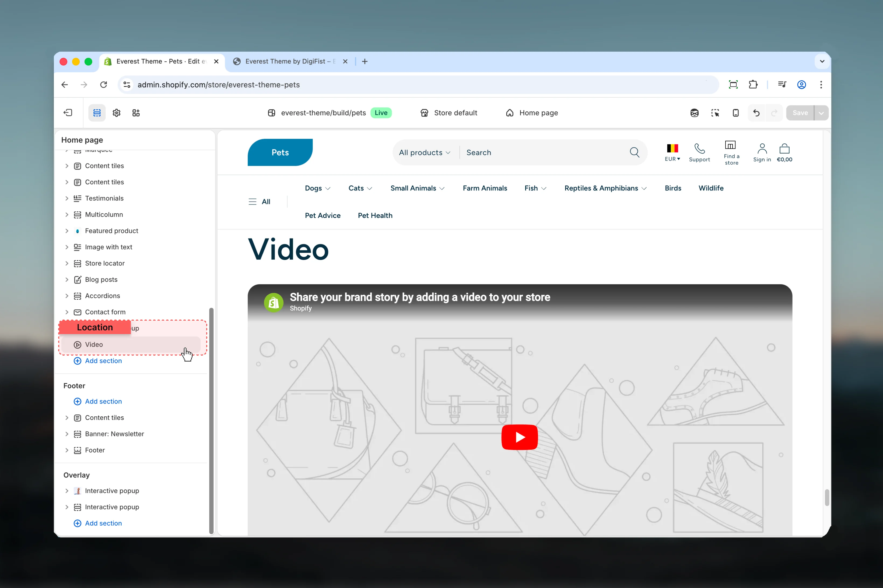Click the everest-theme/build/pets theme name
883x588 pixels.
pos(323,113)
